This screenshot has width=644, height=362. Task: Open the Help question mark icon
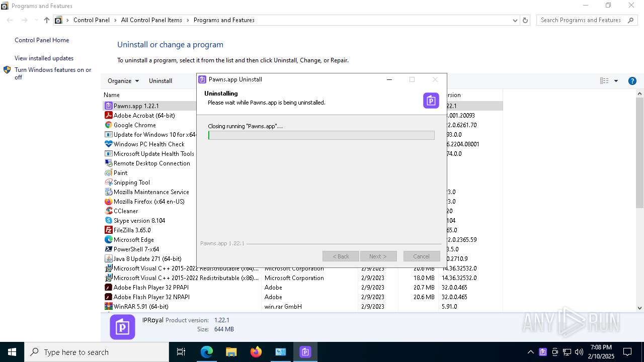coord(632,81)
